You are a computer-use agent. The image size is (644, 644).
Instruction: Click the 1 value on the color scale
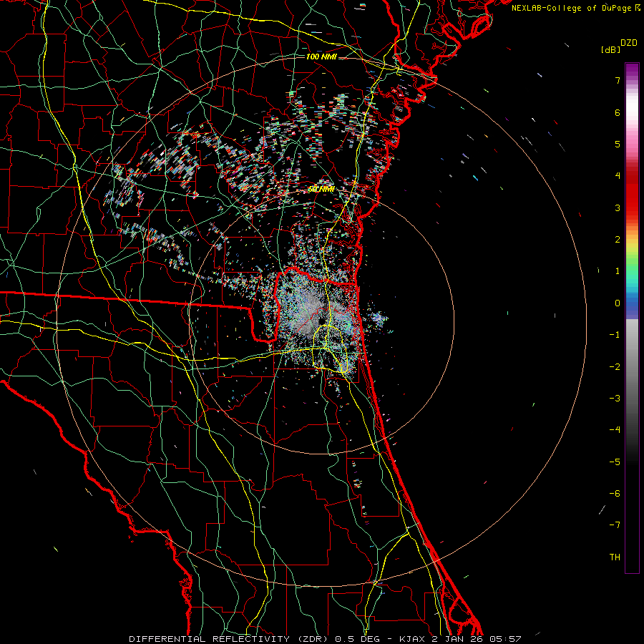point(618,271)
